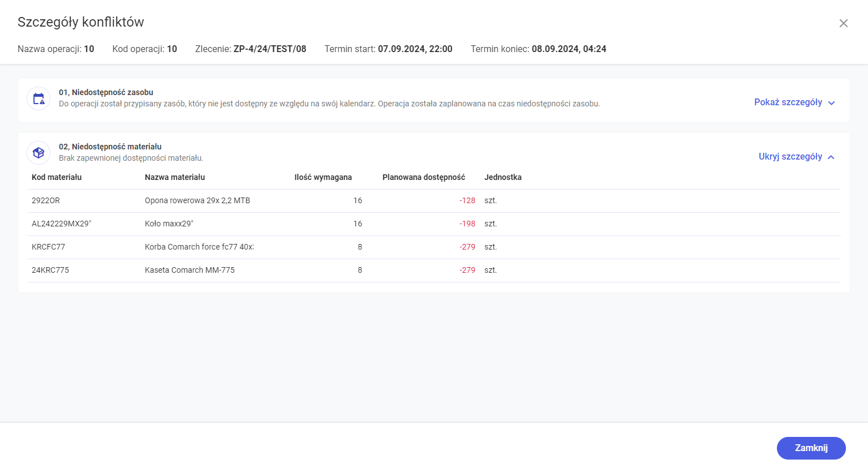The height and width of the screenshot is (472, 868).
Task: Click the chevron up beside Ukryj szczegóły
Action: click(x=831, y=157)
